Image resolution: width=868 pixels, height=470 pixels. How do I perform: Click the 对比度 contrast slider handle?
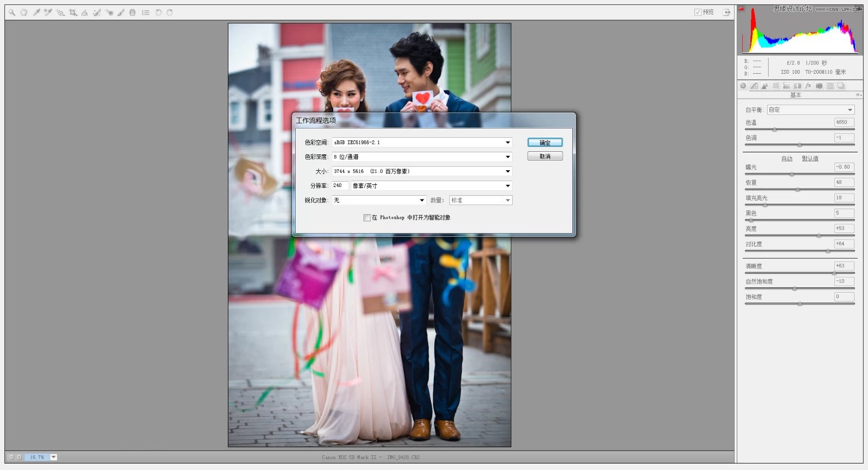[828, 251]
